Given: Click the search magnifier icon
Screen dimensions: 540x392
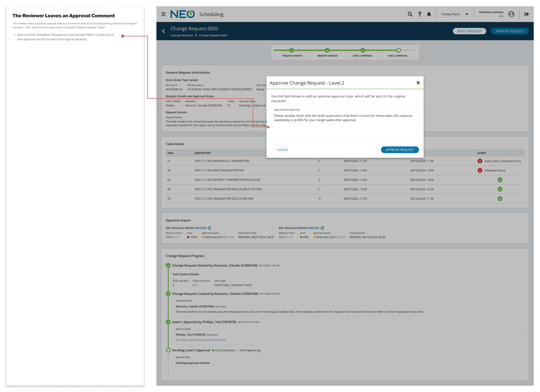Looking at the screenshot, I should 410,14.
